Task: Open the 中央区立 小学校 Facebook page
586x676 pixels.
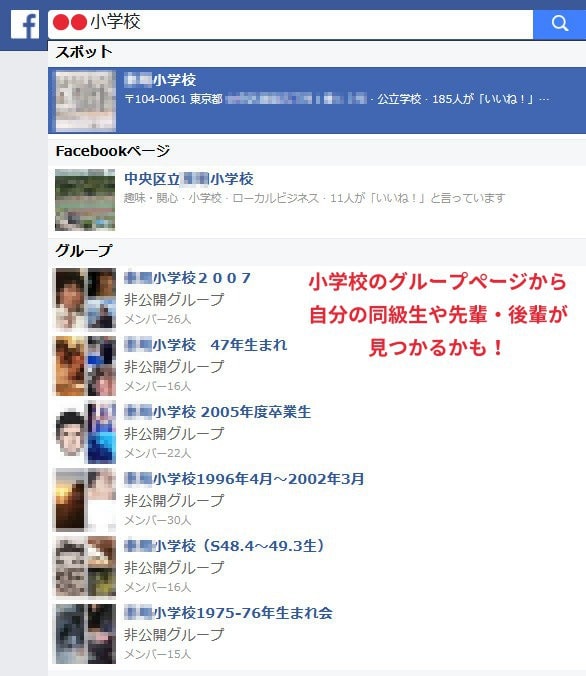Action: coord(188,179)
